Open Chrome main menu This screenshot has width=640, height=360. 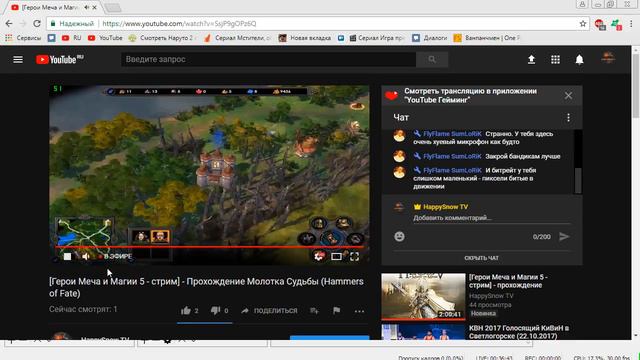click(632, 24)
